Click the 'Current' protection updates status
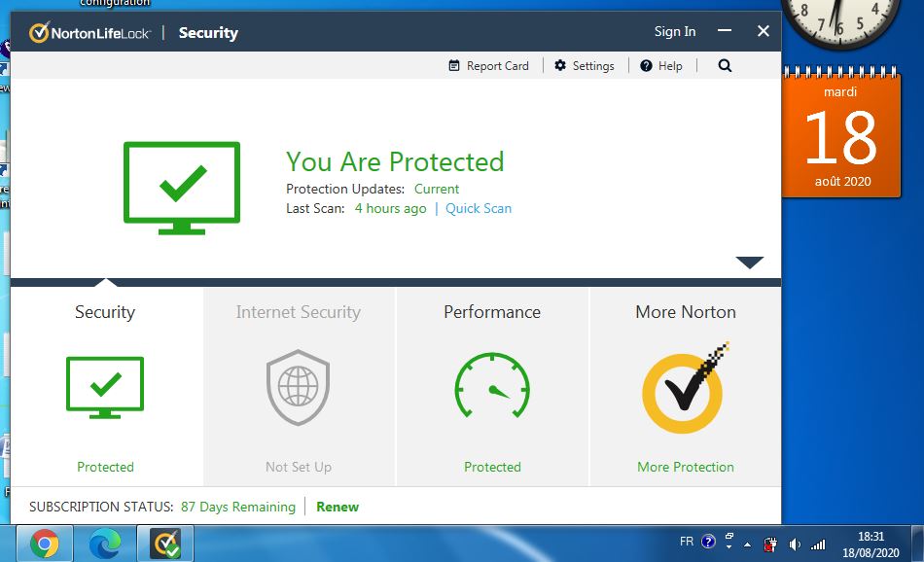This screenshot has width=924, height=562. click(437, 189)
